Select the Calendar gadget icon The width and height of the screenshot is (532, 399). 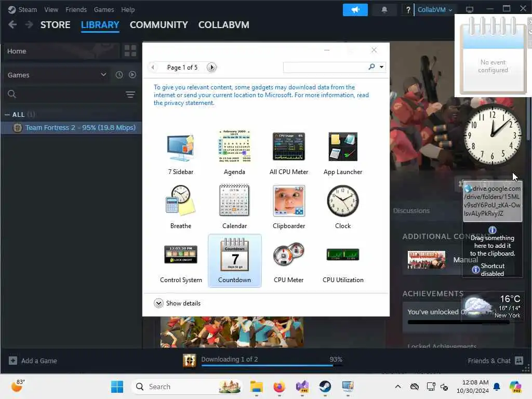point(234,200)
